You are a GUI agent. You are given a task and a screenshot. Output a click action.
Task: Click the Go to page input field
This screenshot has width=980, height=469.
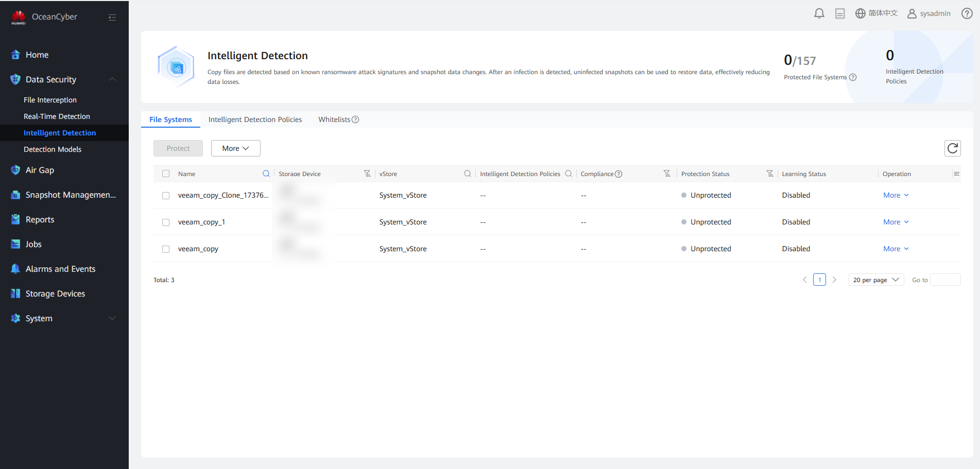(x=945, y=280)
